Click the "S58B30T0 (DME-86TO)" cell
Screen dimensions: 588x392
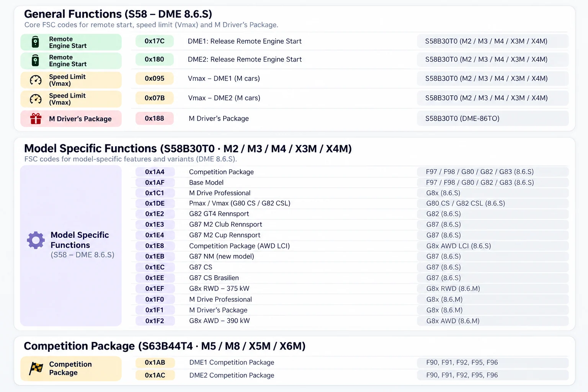click(493, 118)
